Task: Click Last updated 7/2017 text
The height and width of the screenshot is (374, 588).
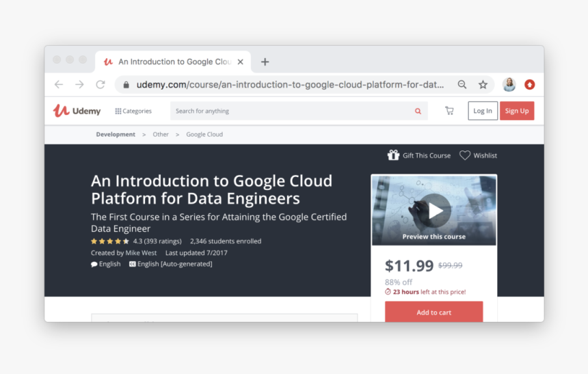Action: (196, 253)
